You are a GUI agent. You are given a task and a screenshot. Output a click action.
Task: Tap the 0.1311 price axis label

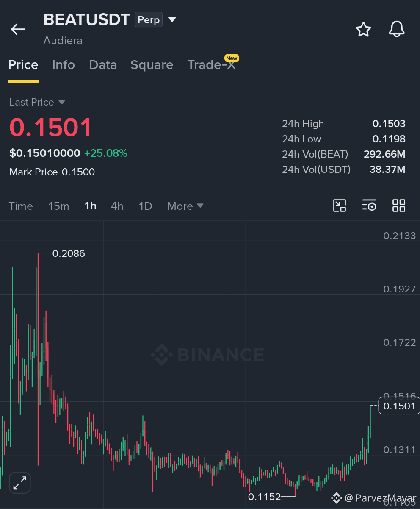[x=400, y=449]
